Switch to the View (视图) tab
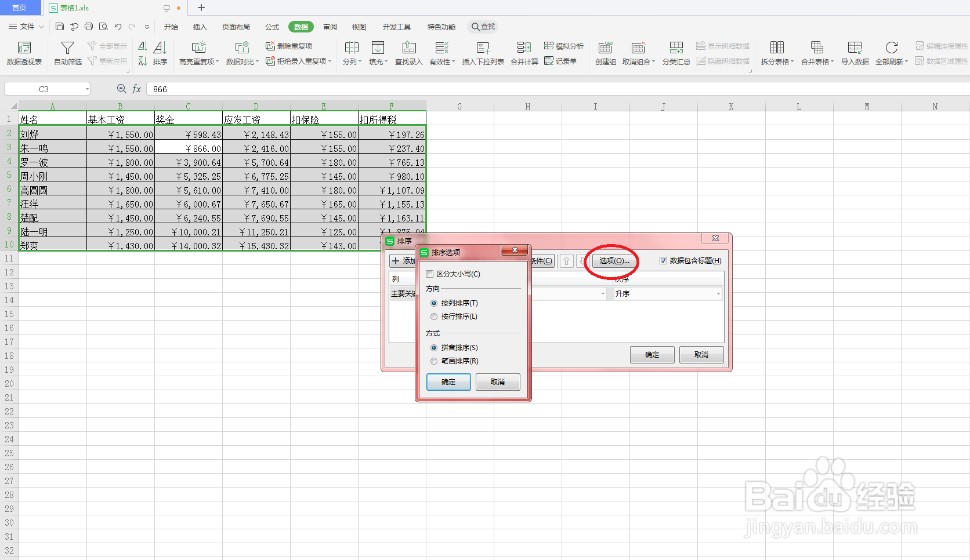This screenshot has height=560, width=970. point(359,27)
